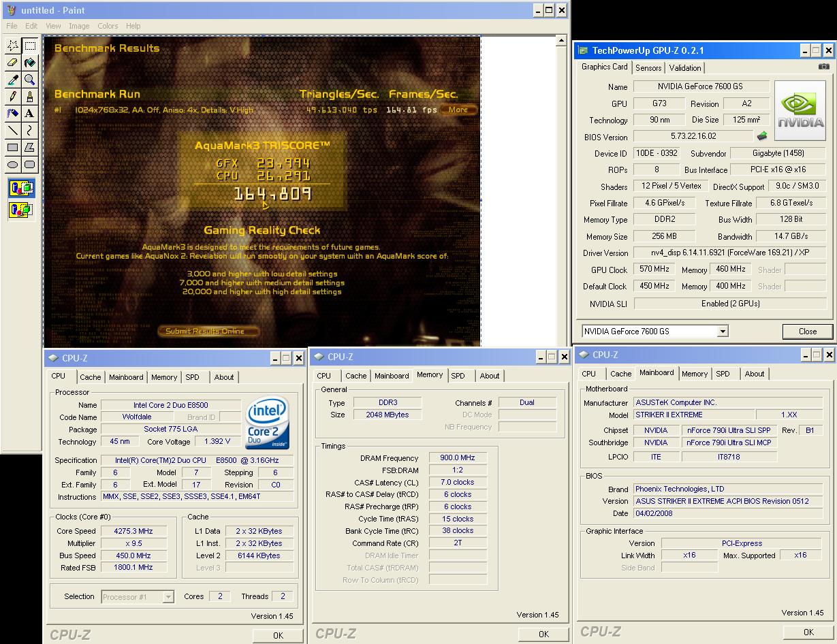Click Submit Results Online in AquaMark image
Image resolution: width=837 pixels, height=644 pixels.
coord(210,332)
